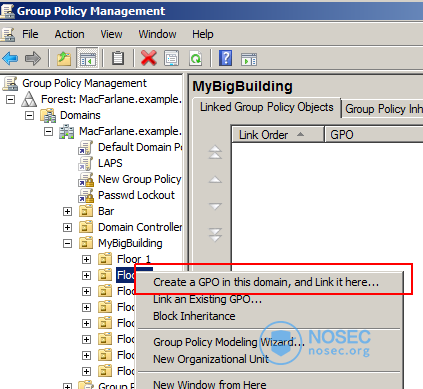Select the Group Policy Management root node

coord(84,83)
